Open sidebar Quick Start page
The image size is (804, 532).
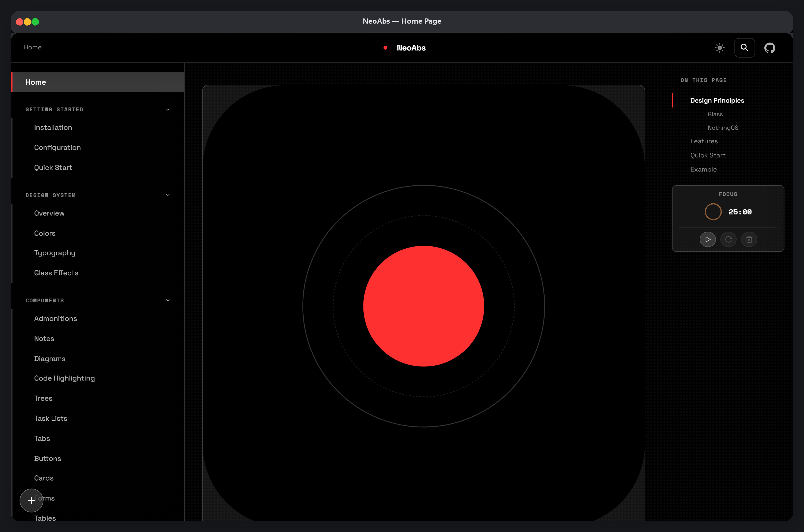(53, 168)
